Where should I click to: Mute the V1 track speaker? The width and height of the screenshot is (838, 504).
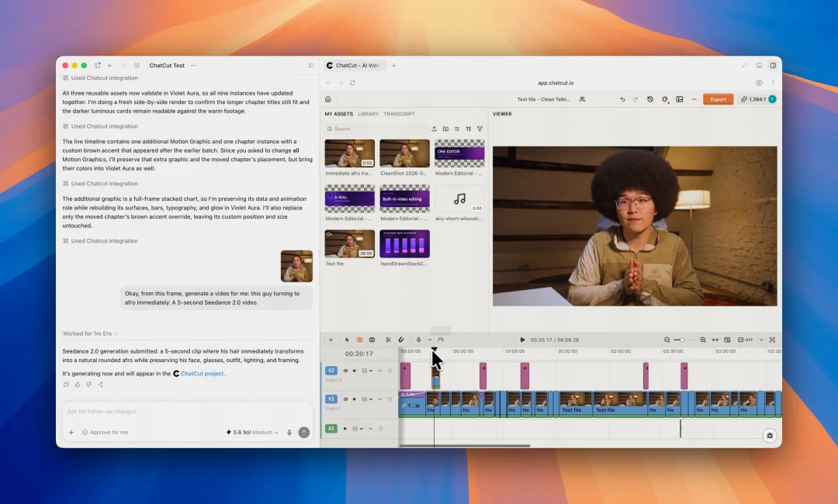355,399
